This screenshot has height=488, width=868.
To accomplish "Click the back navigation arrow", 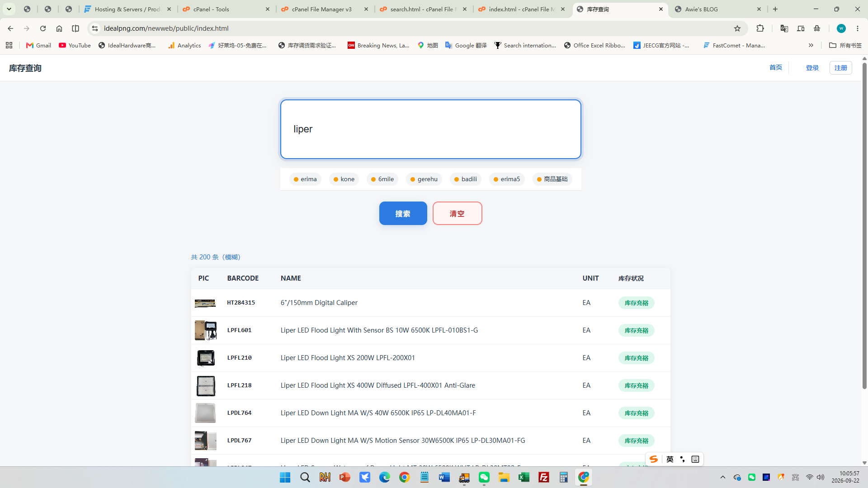I will coord(10,28).
